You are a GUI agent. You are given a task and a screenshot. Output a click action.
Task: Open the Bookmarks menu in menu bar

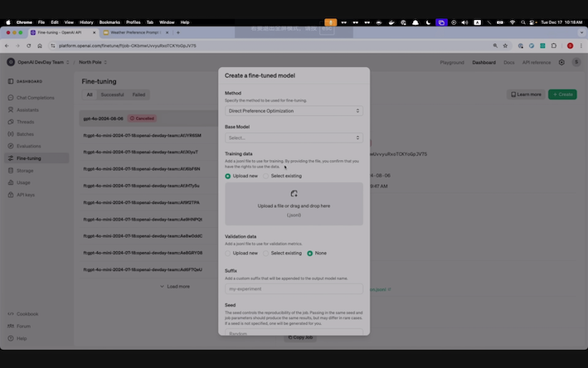pyautogui.click(x=109, y=22)
